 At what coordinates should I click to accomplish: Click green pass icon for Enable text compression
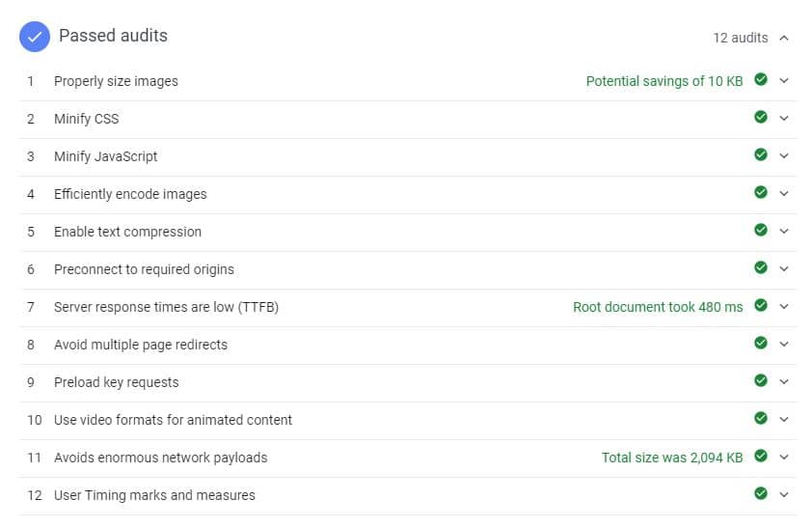click(761, 230)
